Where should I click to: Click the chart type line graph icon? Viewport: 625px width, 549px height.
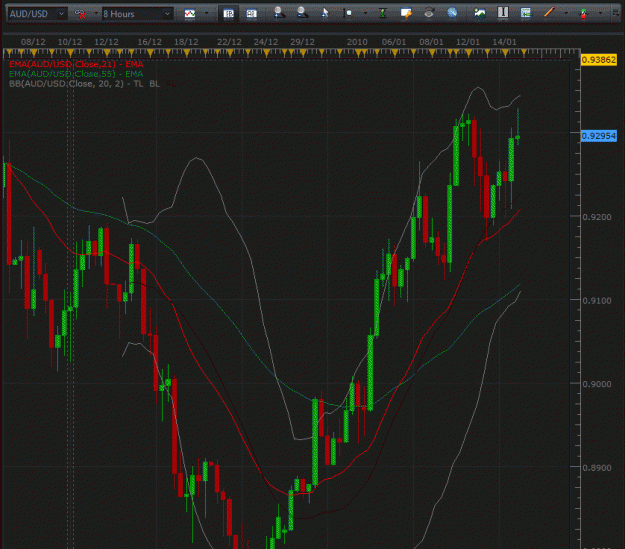pos(190,14)
